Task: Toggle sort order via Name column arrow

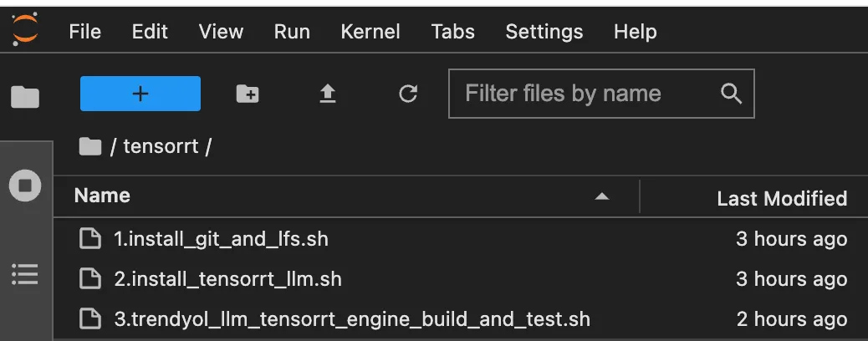Action: (x=602, y=196)
